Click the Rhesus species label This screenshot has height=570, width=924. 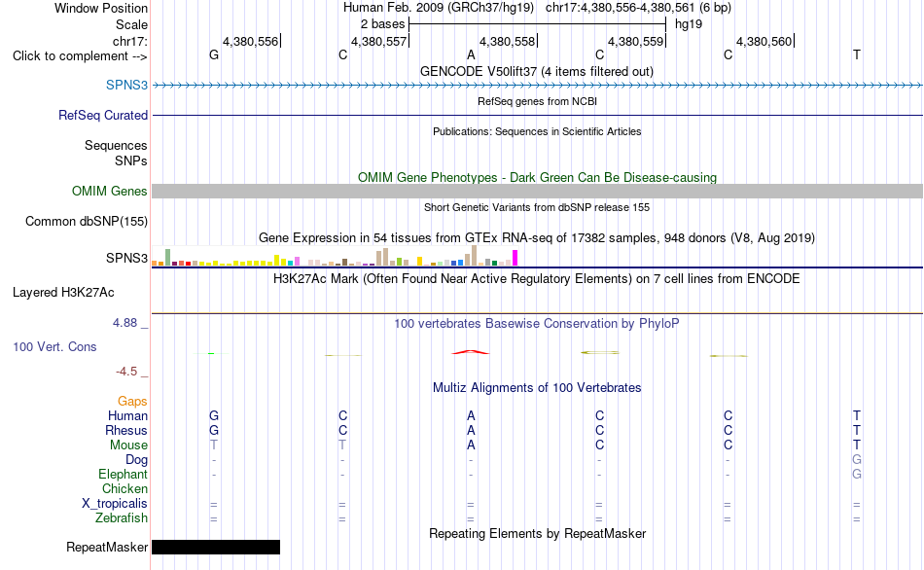pyautogui.click(x=126, y=430)
